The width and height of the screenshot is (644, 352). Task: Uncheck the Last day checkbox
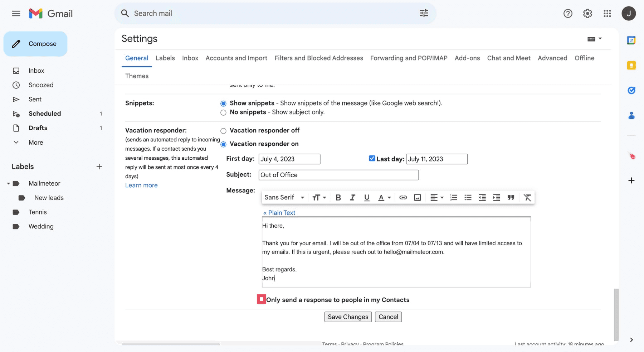tap(372, 158)
